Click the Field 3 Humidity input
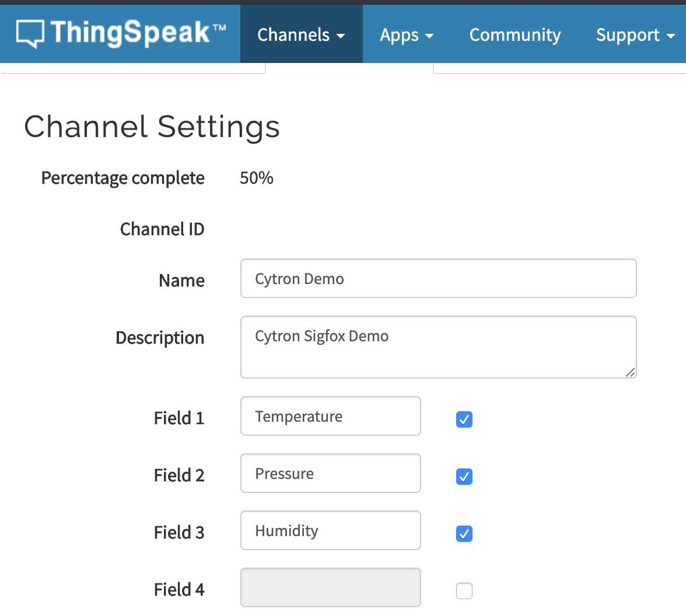 pos(331,530)
